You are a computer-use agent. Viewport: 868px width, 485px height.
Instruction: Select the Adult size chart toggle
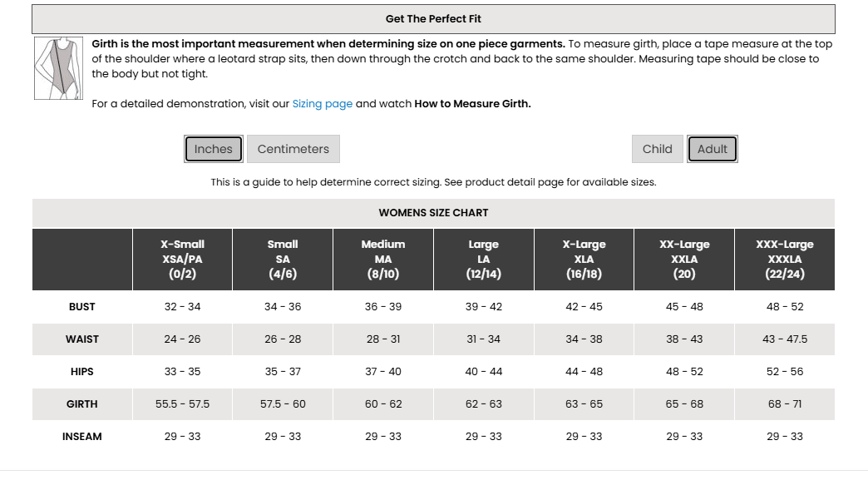[713, 149]
